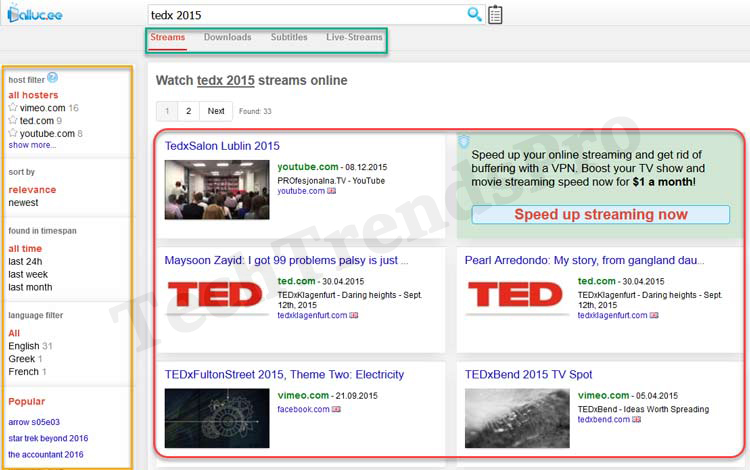Click the magnifier search icon
Screen dimensions: 750x470
pyautogui.click(x=474, y=14)
